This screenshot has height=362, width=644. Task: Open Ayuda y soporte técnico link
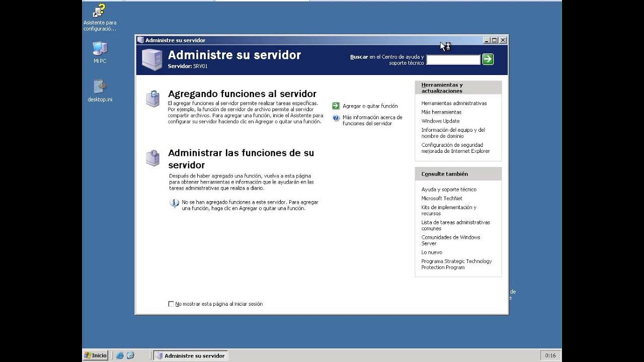pyautogui.click(x=449, y=190)
